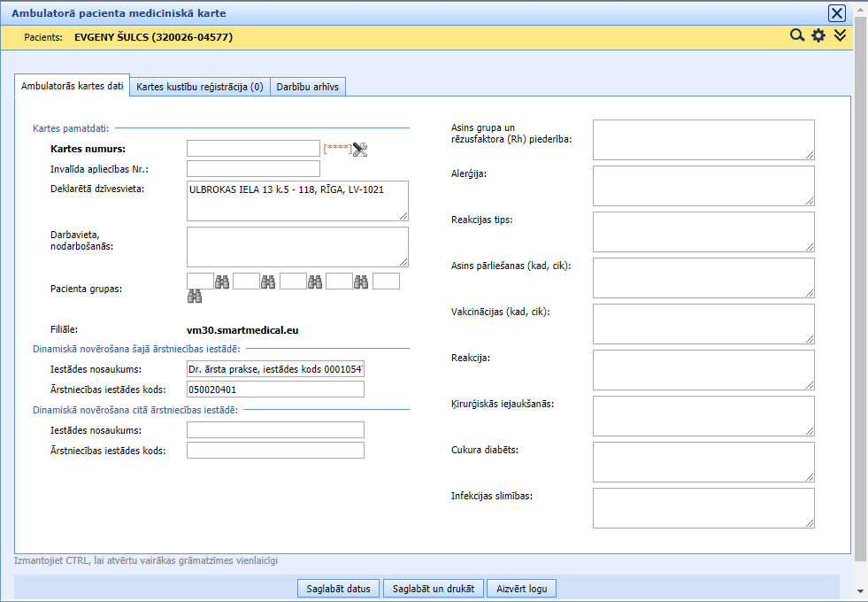Select the Ambulatorās kartes dati tab
This screenshot has width=868, height=602.
pyautogui.click(x=72, y=86)
